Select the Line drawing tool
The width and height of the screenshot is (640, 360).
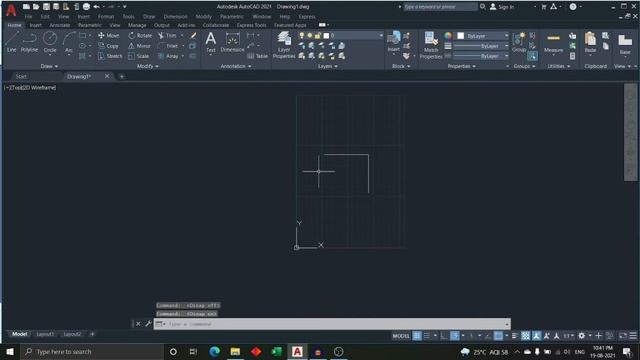11,42
